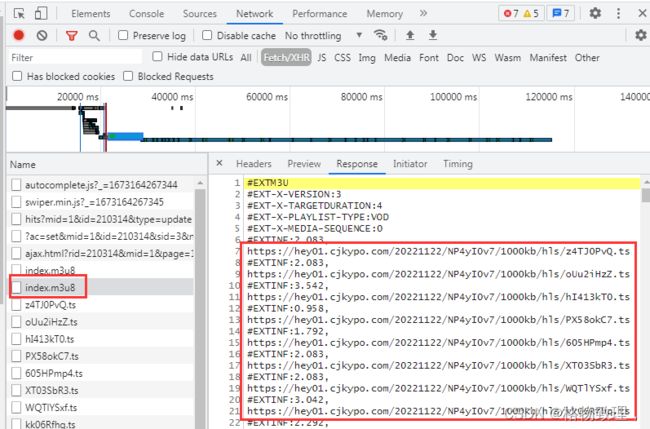Click export HAR download arrow
This screenshot has width=650, height=429.
coord(433,35)
